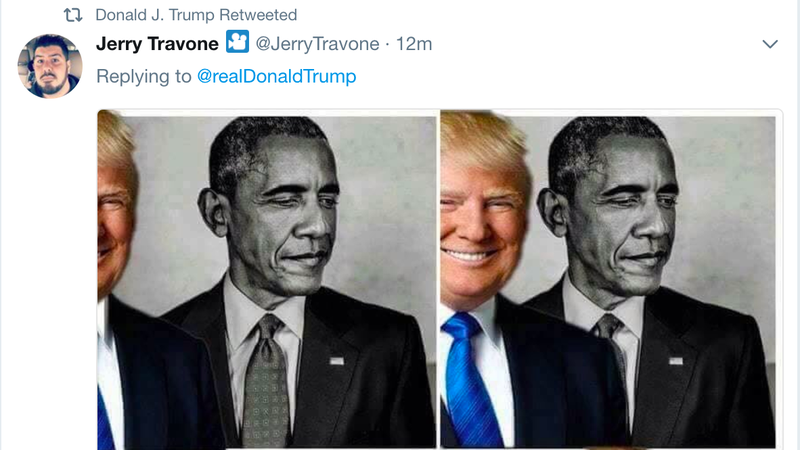Image resolution: width=800 pixels, height=450 pixels.
Task: Click the flag lapel pin in right photo
Action: pyautogui.click(x=676, y=361)
